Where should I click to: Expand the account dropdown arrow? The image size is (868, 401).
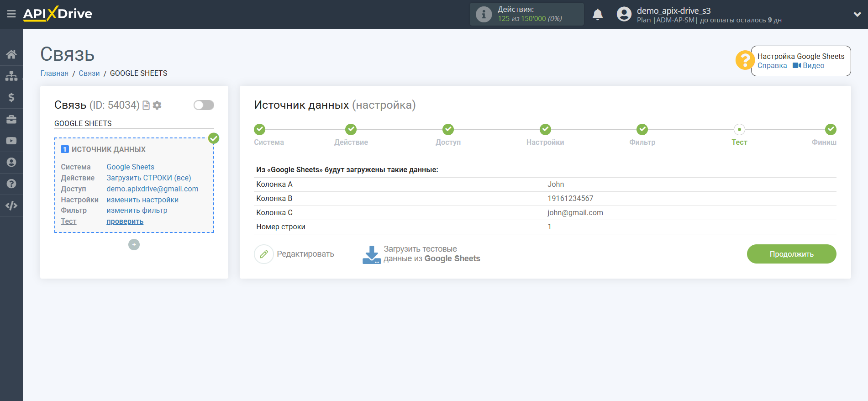857,14
